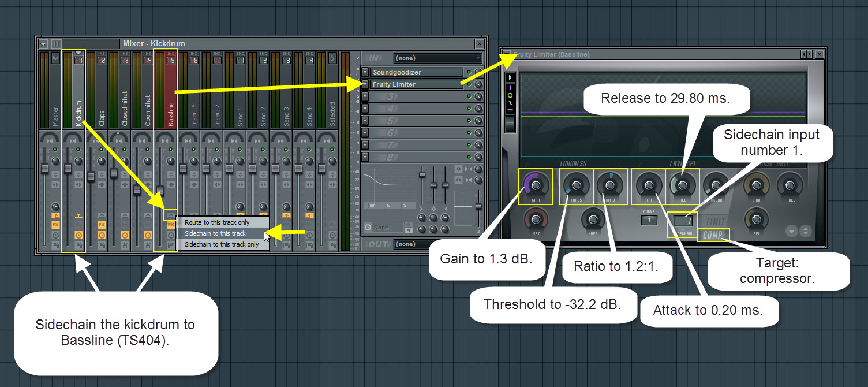Click the COMP mode button
The width and height of the screenshot is (868, 387).
713,235
